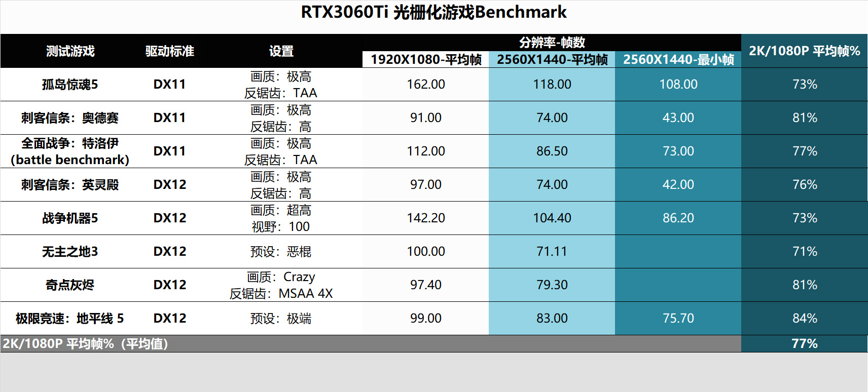Select the 设置 column header
Image resolution: width=868 pixels, height=392 pixels.
(x=281, y=51)
